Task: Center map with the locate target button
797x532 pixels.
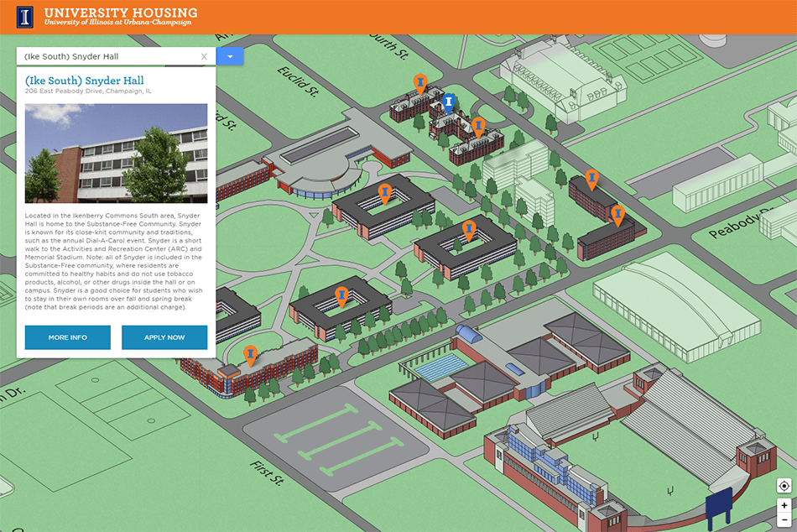Action: coord(784,486)
